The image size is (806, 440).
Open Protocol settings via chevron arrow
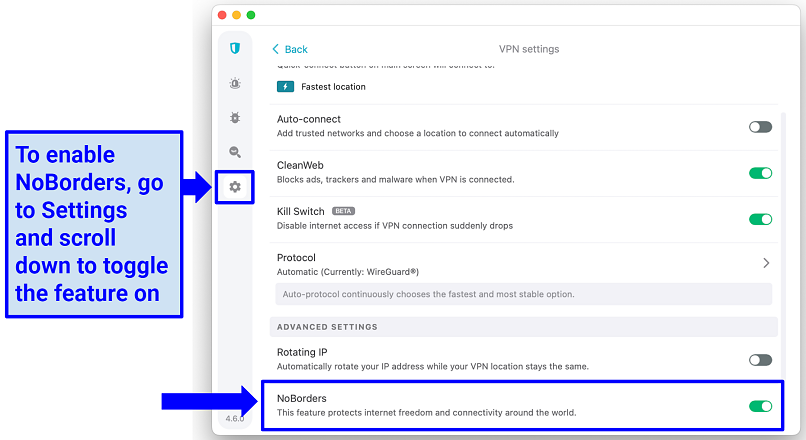click(766, 263)
